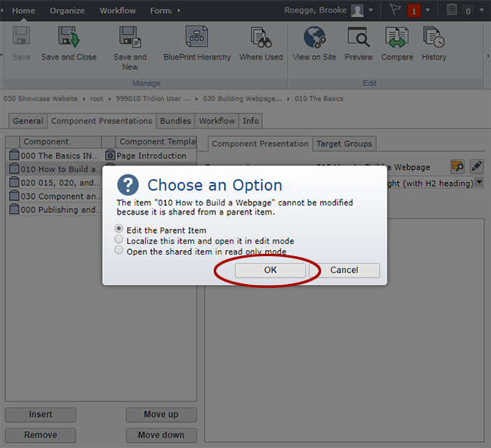Open the Compare tool

[x=397, y=38]
